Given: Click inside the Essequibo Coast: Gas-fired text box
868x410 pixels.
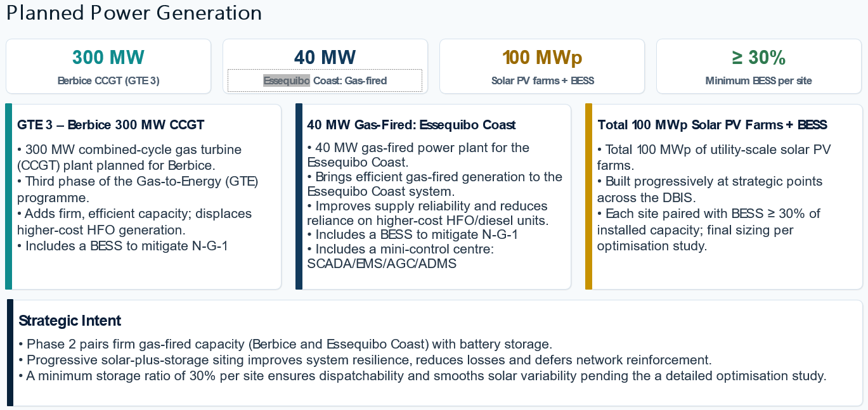Looking at the screenshot, I should coord(325,80).
